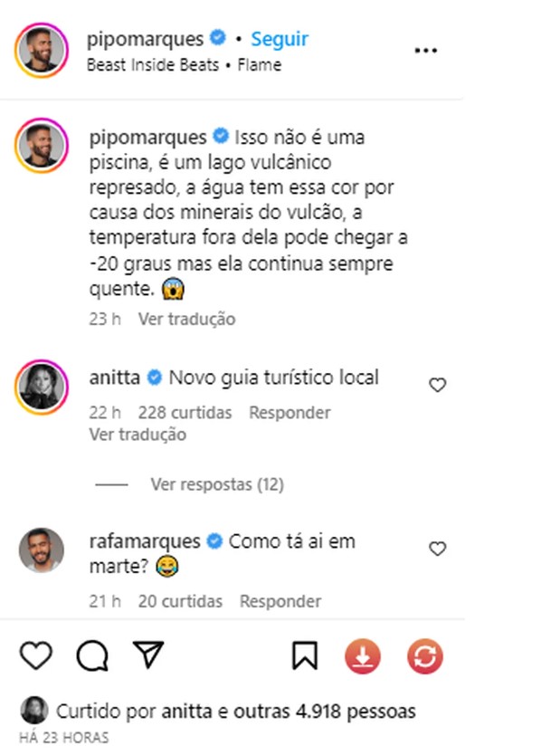Image resolution: width=560 pixels, height=755 pixels.
Task: Like anitta's comment with the heart
Action: 438,385
